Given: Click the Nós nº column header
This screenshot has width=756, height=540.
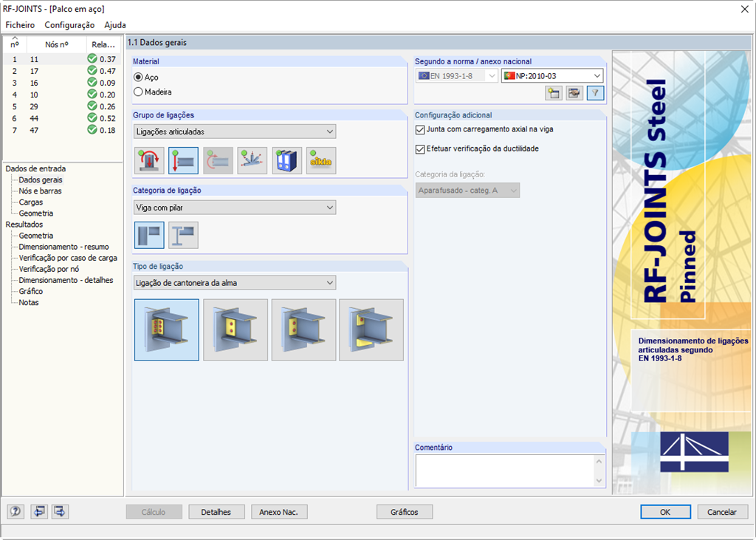Looking at the screenshot, I should pos(57,44).
